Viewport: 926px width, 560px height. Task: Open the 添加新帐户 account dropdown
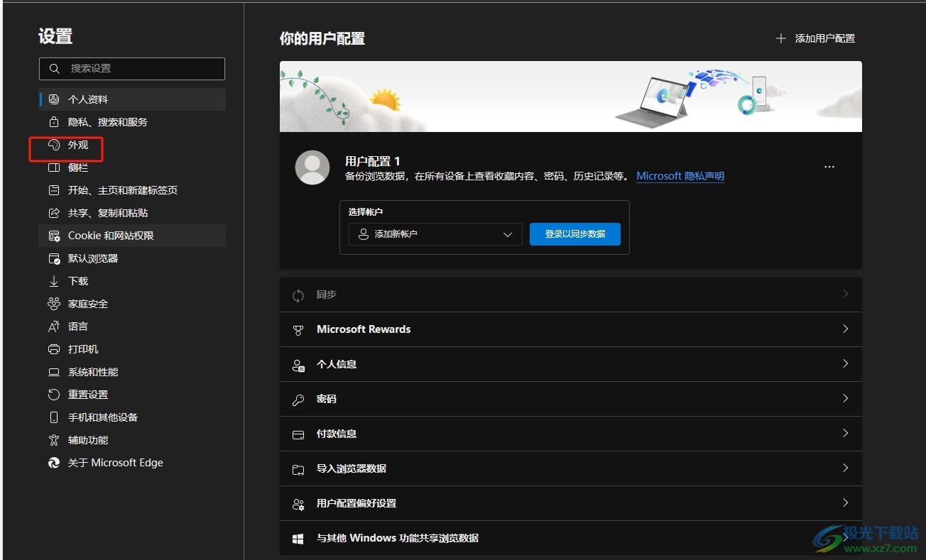click(435, 234)
